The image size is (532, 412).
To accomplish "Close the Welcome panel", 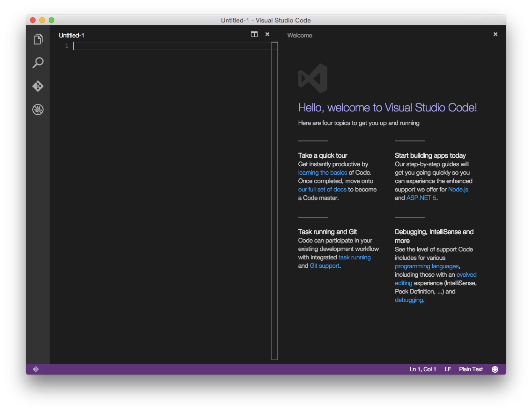I will point(495,34).
